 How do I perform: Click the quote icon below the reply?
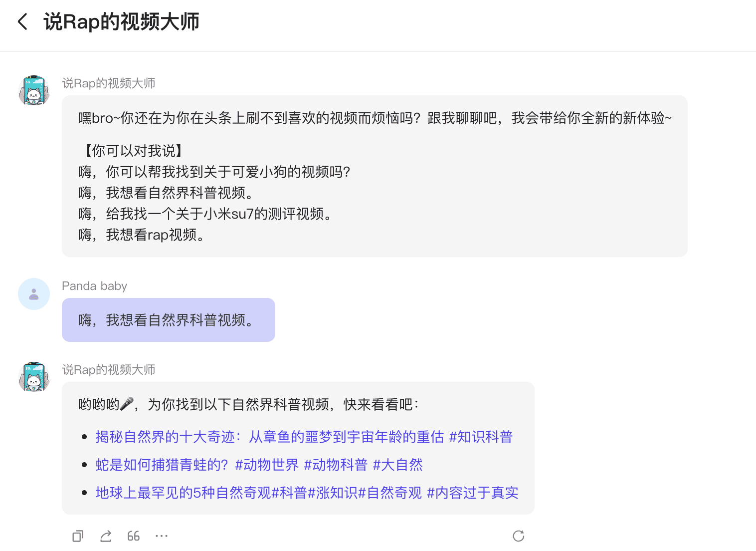point(133,536)
